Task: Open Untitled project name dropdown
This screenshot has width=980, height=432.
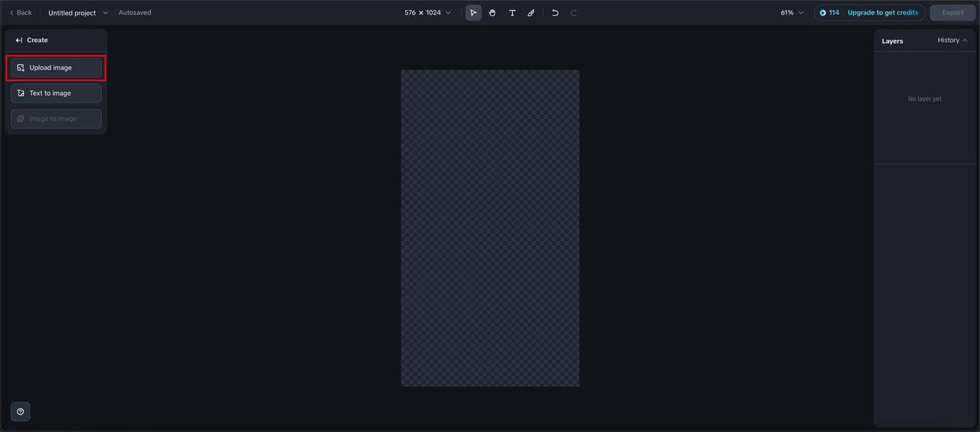Action: pos(78,13)
